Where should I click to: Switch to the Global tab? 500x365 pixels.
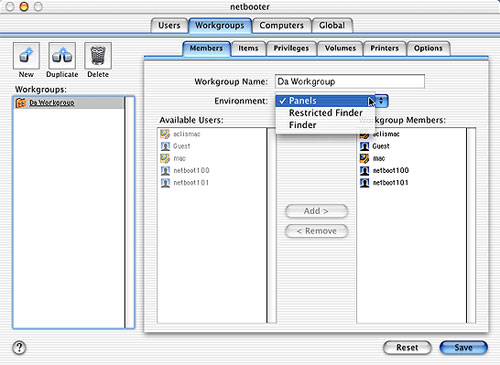332,26
